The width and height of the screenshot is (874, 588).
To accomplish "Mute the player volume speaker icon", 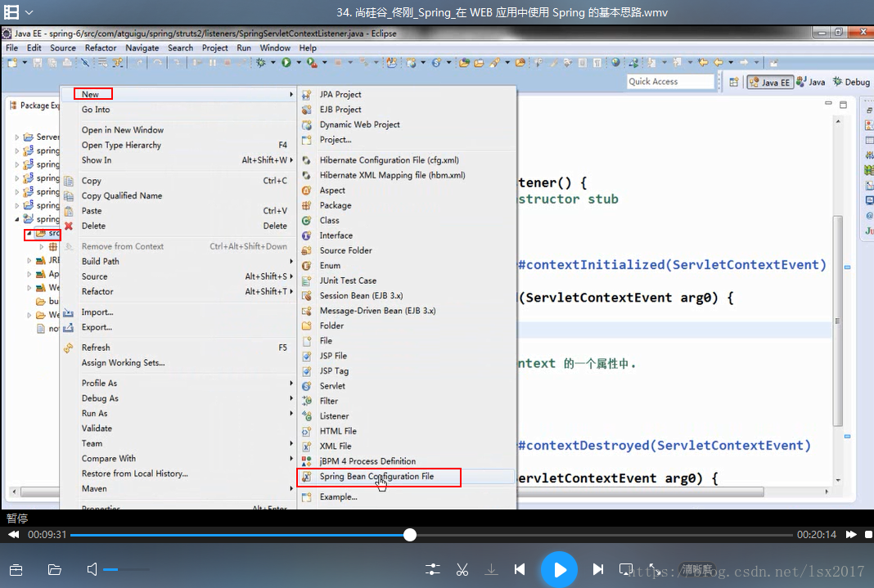I will tap(92, 570).
